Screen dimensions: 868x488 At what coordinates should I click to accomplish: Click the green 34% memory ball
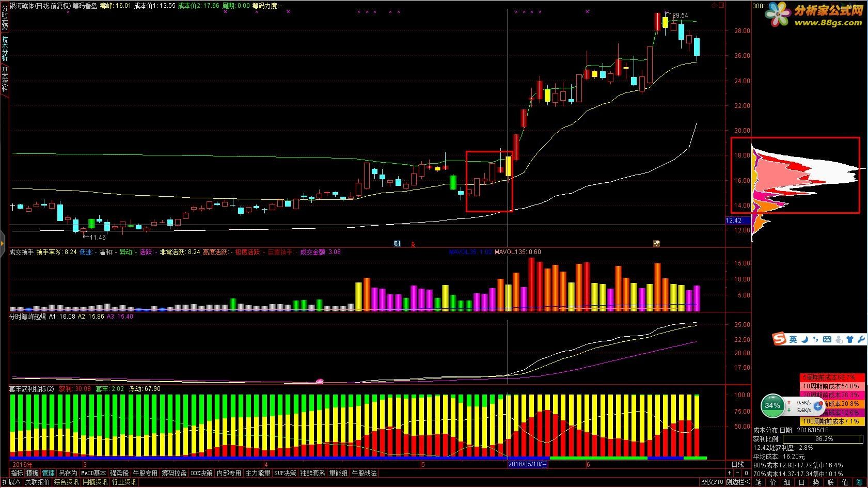(x=772, y=405)
